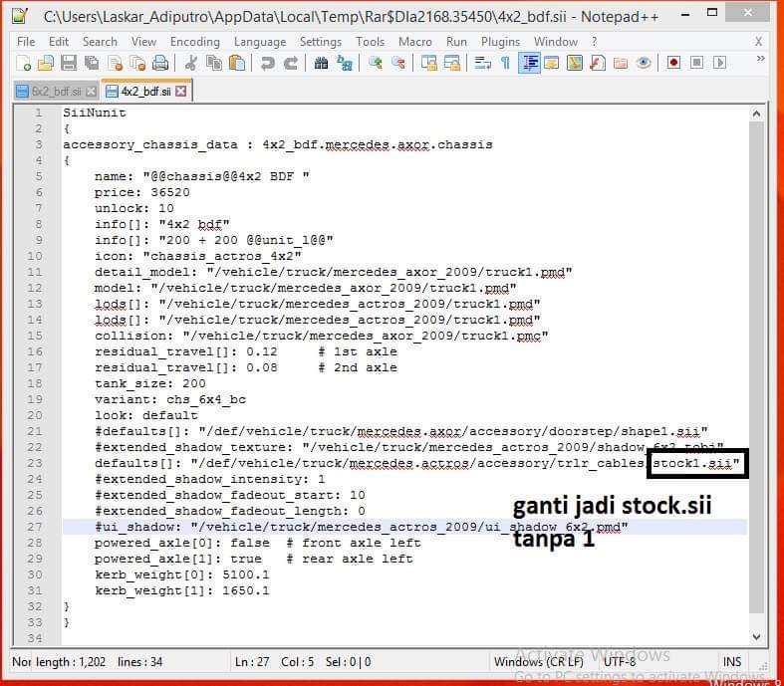Click the Windows (CR LF) status field

539,662
